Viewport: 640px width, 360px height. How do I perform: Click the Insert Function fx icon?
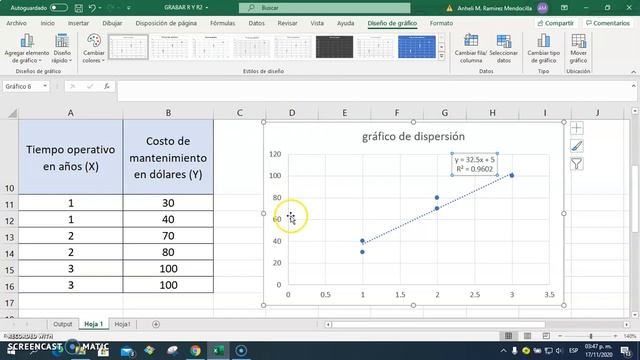click(x=107, y=86)
